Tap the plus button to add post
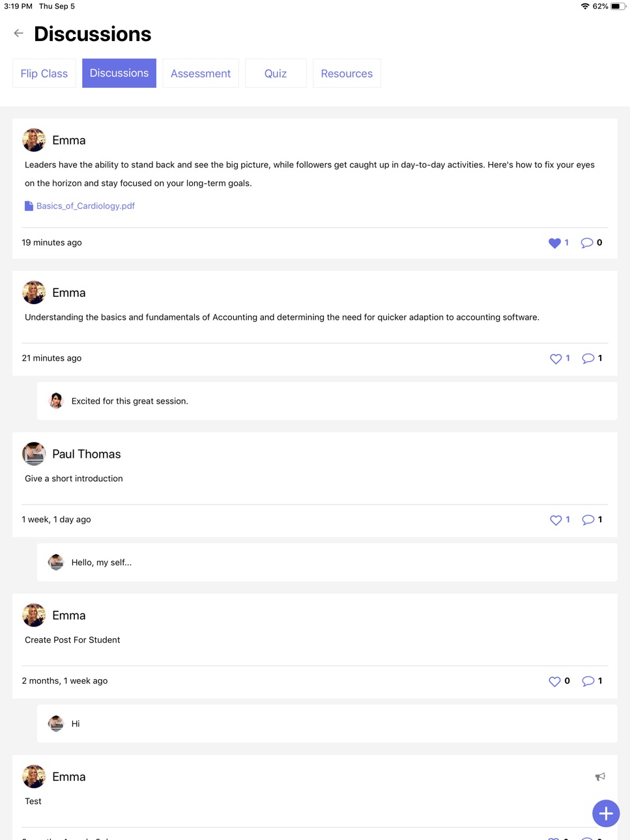630x840 pixels. click(606, 813)
